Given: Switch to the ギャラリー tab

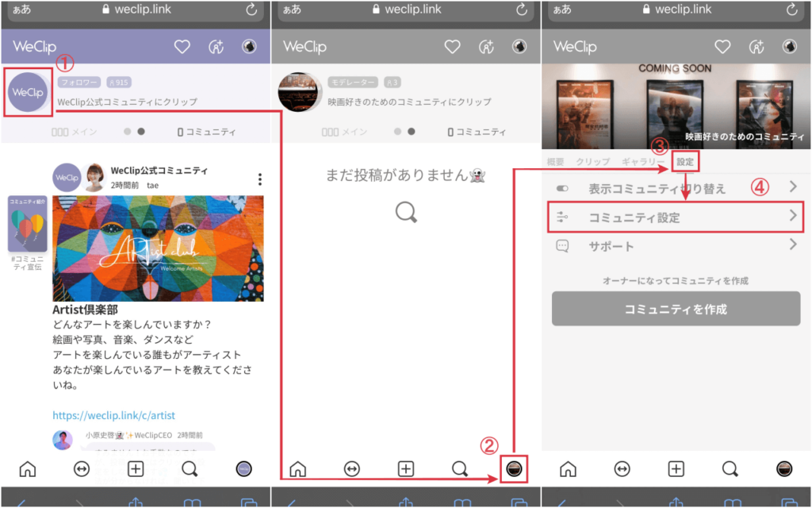Looking at the screenshot, I should click(642, 162).
